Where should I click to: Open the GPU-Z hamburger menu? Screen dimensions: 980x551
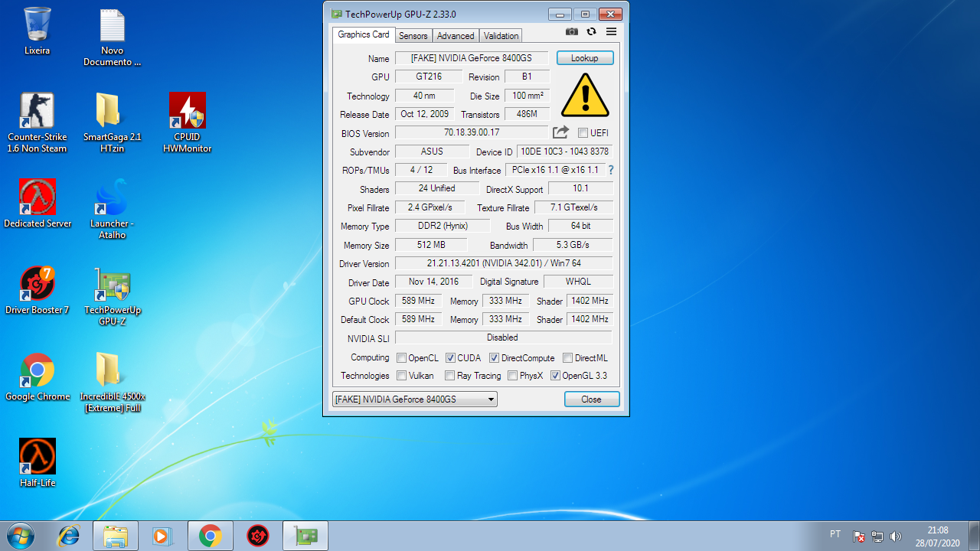[x=611, y=31]
